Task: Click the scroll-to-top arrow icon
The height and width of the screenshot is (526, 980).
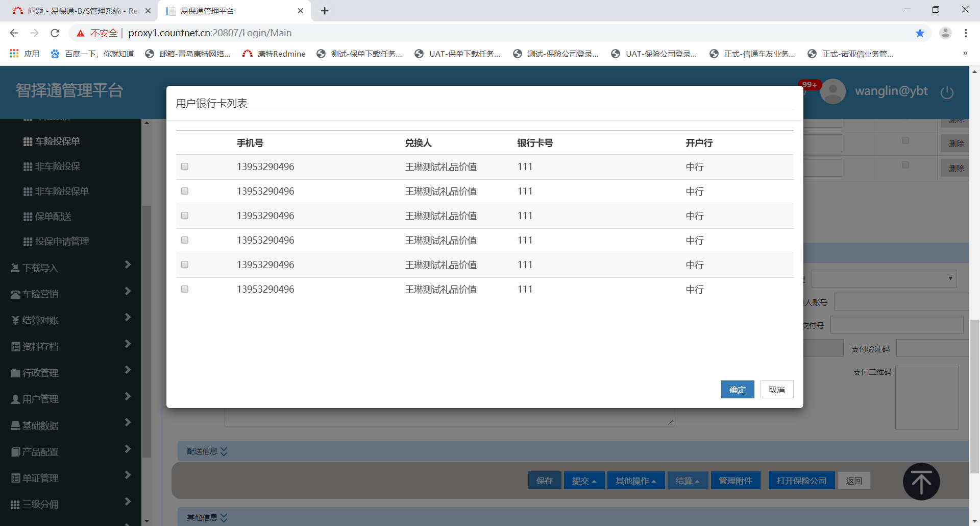Action: tap(921, 482)
